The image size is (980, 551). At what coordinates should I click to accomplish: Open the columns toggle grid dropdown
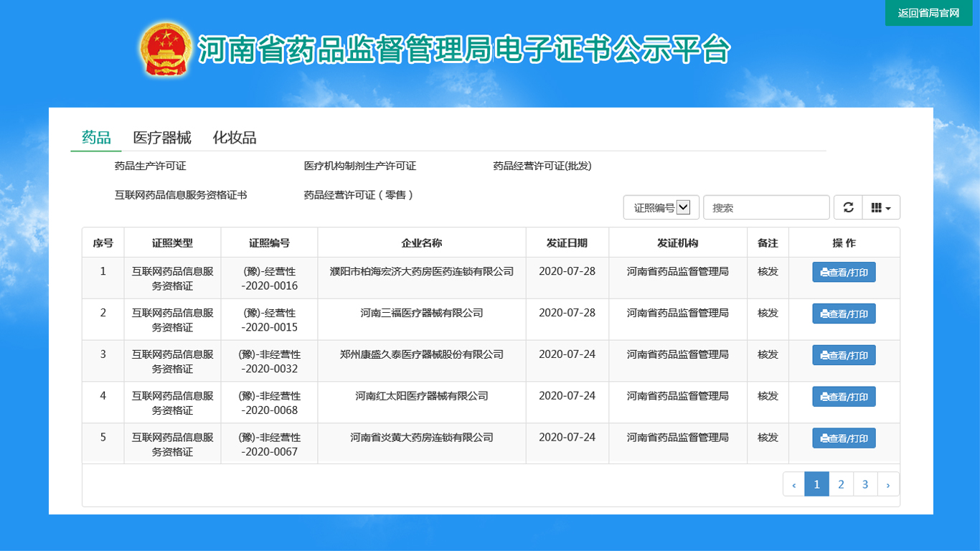(x=880, y=207)
